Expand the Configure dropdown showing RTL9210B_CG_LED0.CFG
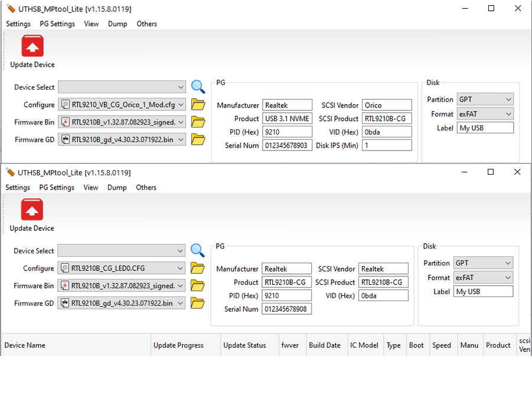 coord(180,269)
